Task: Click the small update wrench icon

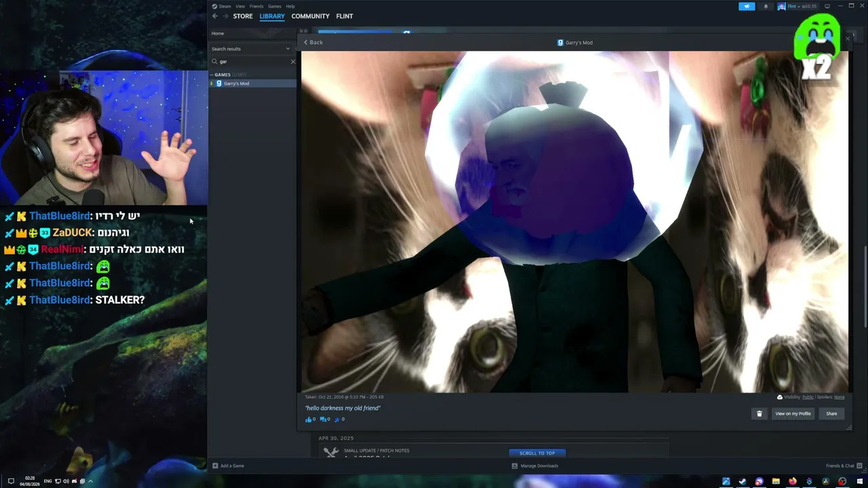Action: pyautogui.click(x=330, y=452)
